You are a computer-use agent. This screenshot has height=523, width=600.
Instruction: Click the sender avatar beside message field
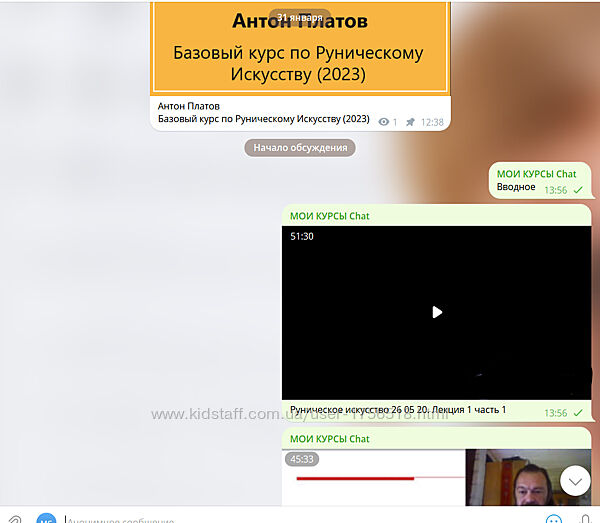point(46,520)
